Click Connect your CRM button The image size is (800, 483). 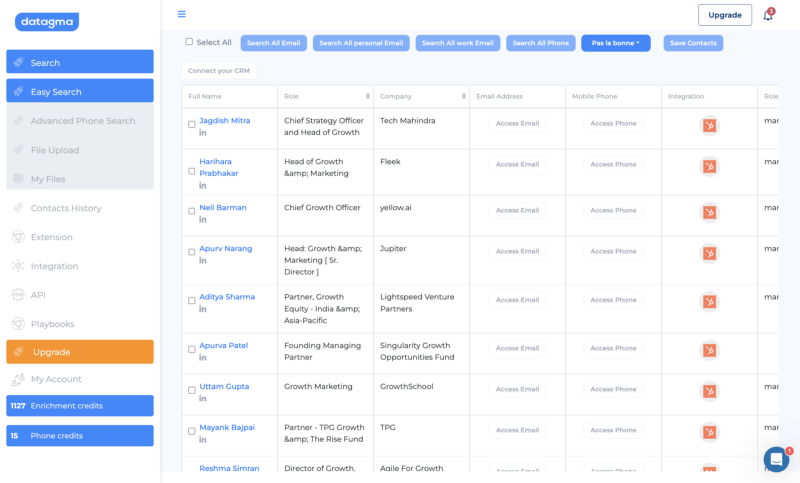pyautogui.click(x=219, y=71)
